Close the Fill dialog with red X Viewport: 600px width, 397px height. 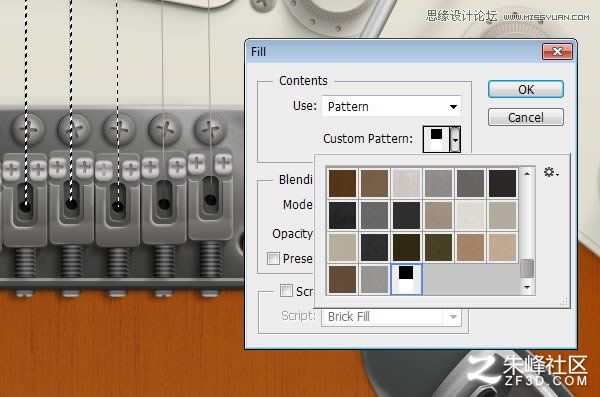click(x=557, y=51)
